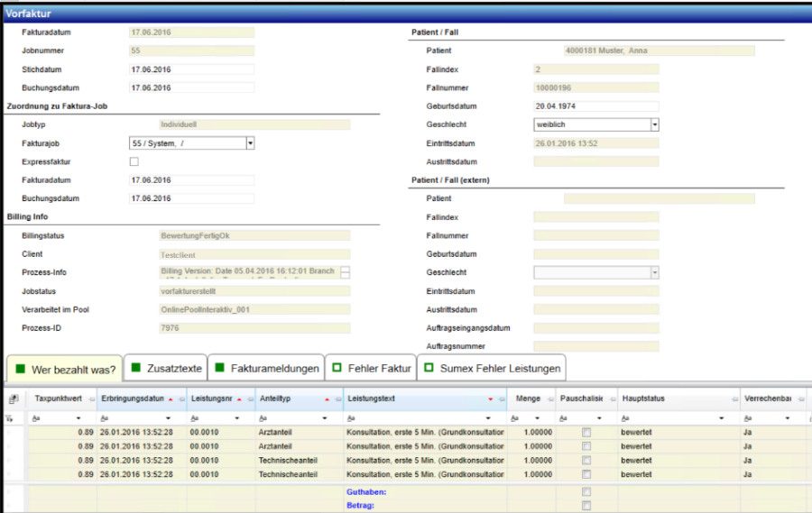Screen dimensions: 812x513
Task: Click the pin icon in Menge header
Action: [549, 398]
